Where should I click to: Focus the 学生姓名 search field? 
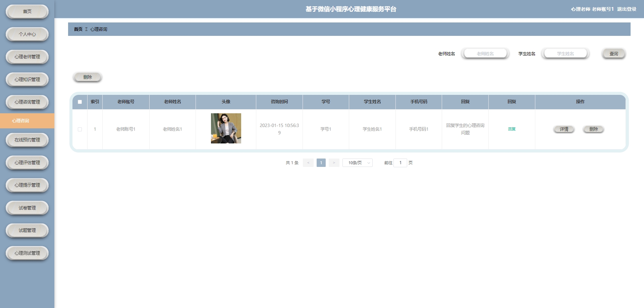565,54
